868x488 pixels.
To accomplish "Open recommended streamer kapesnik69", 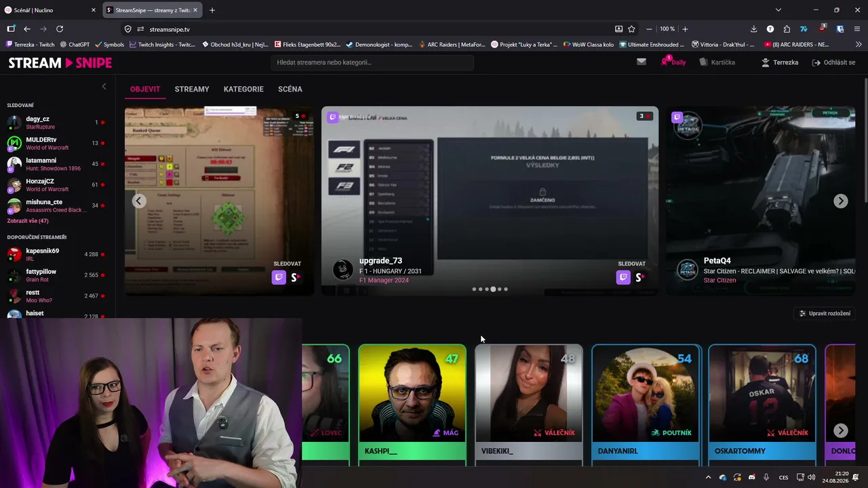I will 56,254.
